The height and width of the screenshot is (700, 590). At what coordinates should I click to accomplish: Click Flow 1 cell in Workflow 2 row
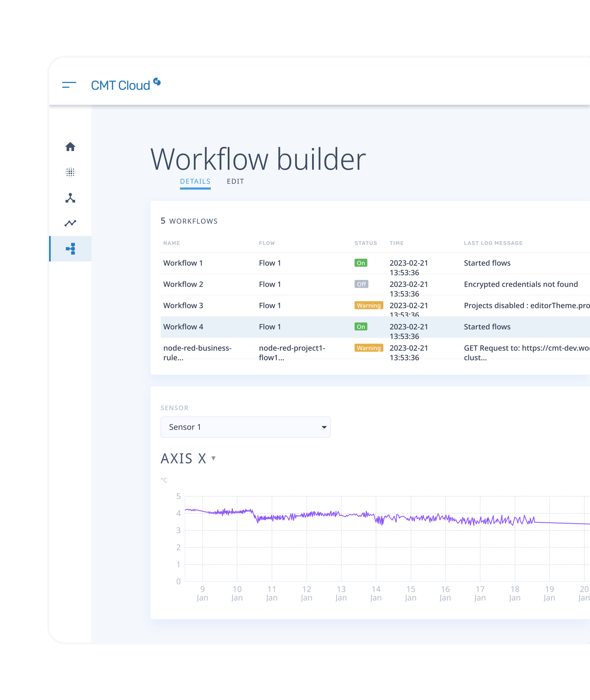[270, 284]
